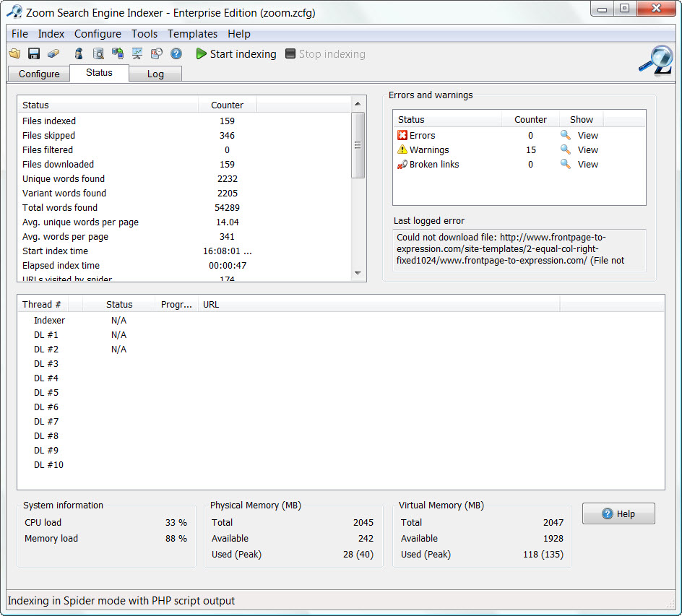Image resolution: width=682 pixels, height=616 pixels.
Task: Select the "DL #10" thread row
Action: (x=340, y=465)
